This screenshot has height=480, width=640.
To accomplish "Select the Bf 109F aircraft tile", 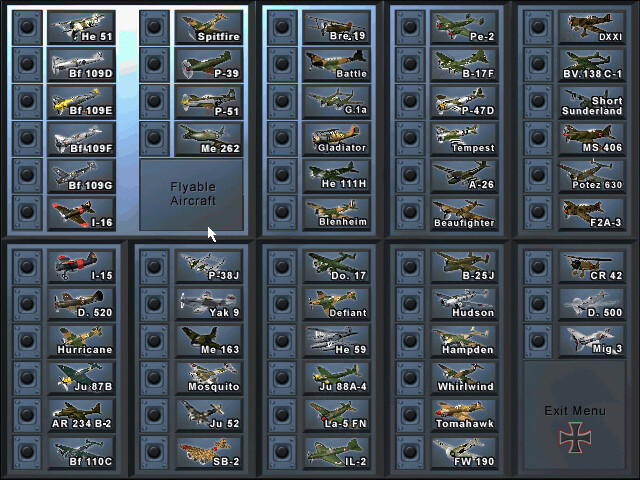I will [x=81, y=139].
